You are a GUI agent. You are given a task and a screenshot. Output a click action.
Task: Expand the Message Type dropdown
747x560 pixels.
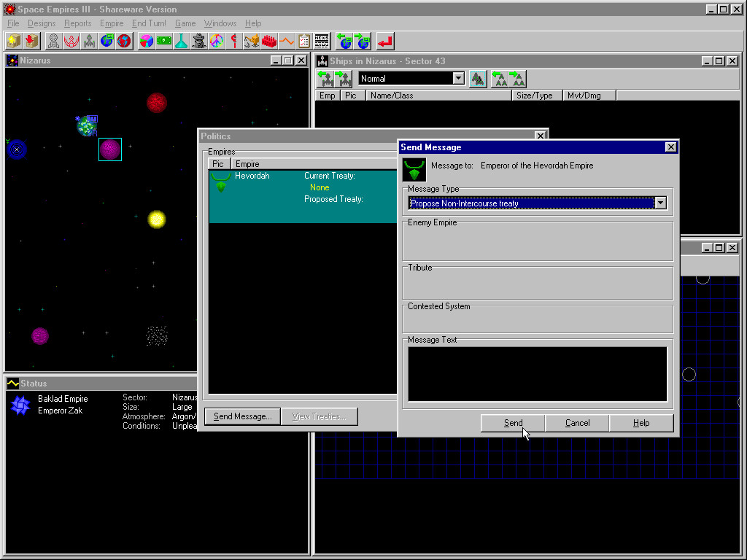point(660,203)
